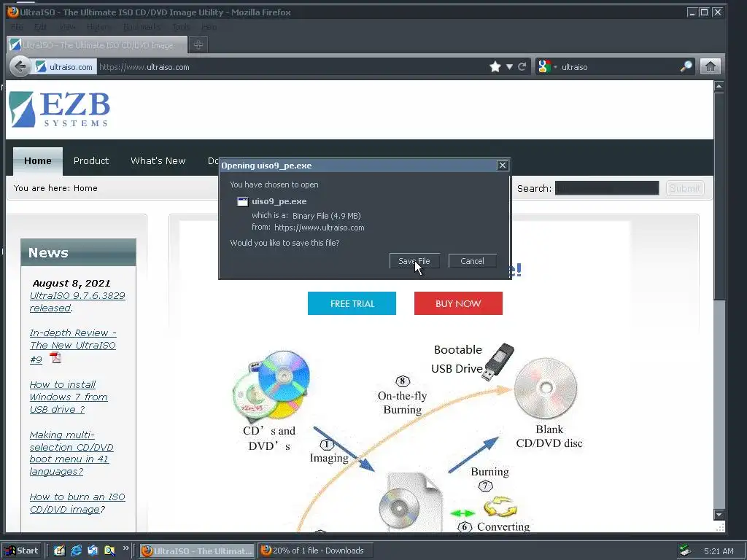Click the CD and DVD discs image
747x560 pixels.
pyautogui.click(x=271, y=385)
